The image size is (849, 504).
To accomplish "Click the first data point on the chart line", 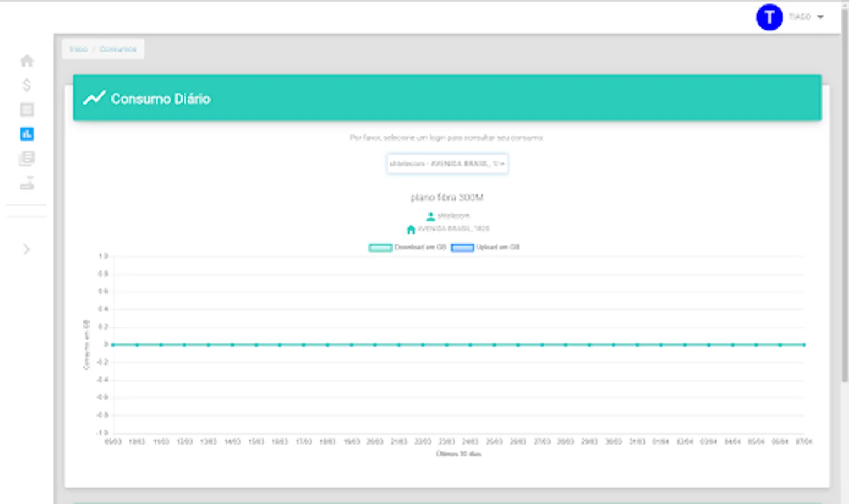I will [x=113, y=344].
